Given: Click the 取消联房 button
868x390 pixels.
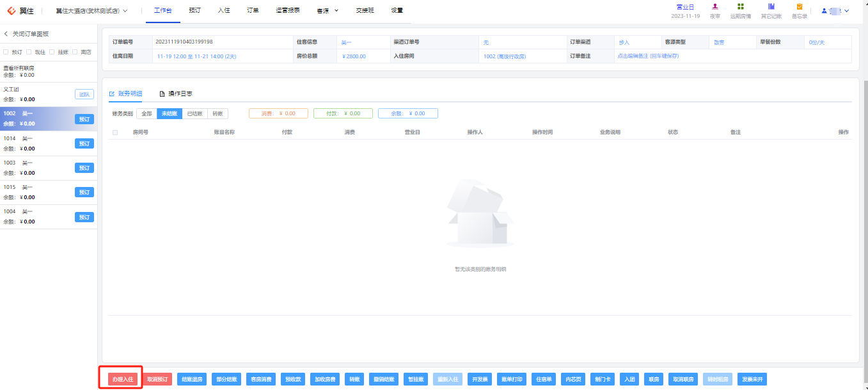Looking at the screenshot, I should point(683,379).
